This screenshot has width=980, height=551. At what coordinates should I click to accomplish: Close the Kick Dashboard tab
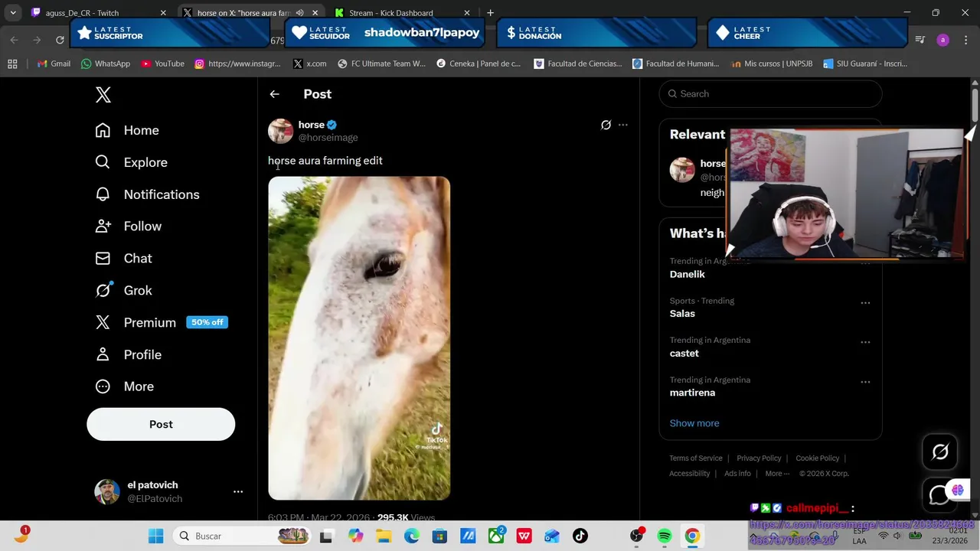[467, 13]
